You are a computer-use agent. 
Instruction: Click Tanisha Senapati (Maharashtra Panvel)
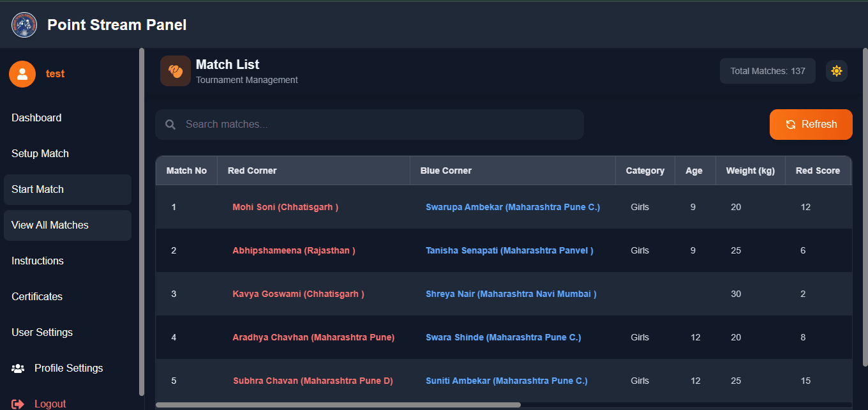pos(509,250)
